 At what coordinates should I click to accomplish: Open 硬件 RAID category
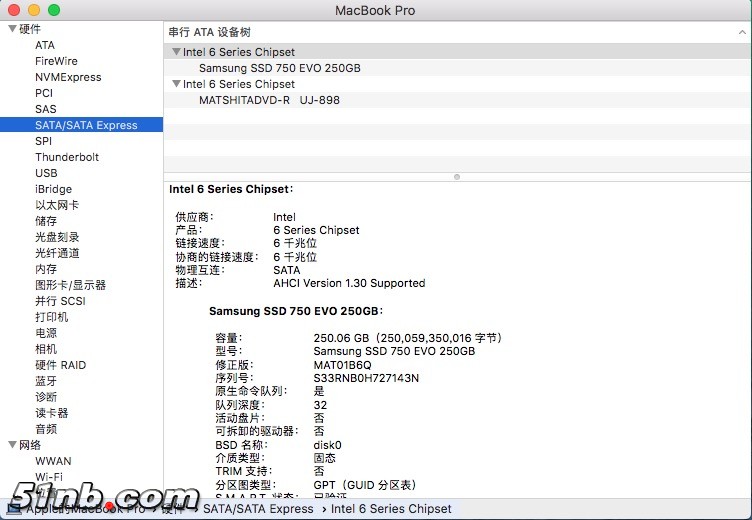tap(60, 365)
